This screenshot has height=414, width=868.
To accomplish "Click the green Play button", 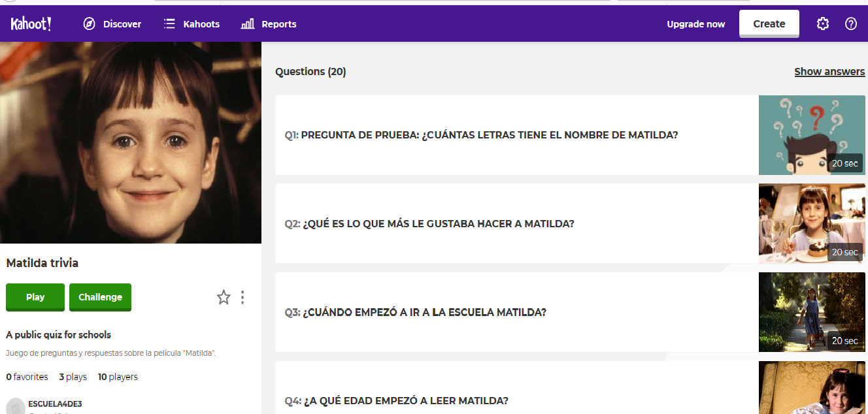I will [x=35, y=297].
